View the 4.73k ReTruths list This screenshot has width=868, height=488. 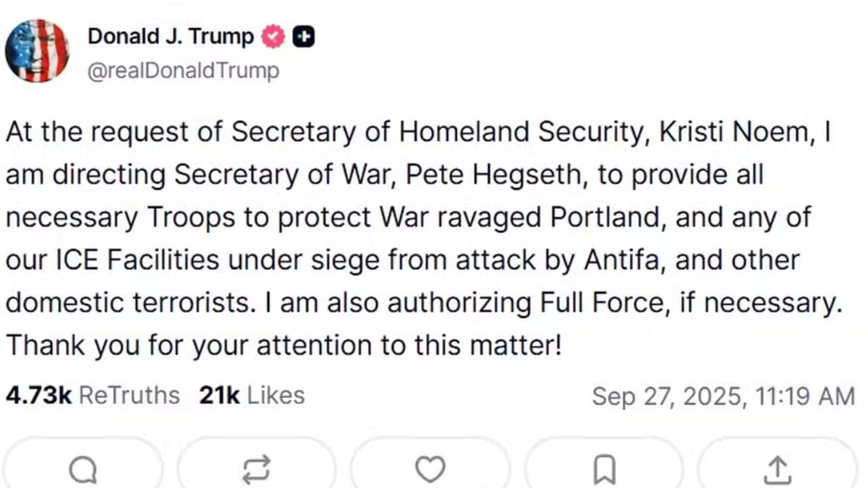tap(93, 395)
